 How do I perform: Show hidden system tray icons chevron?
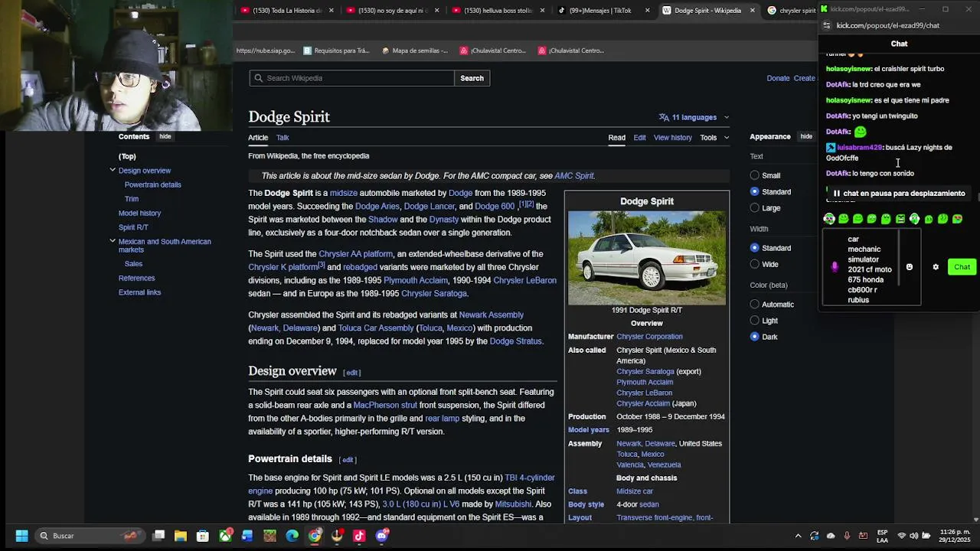798,536
